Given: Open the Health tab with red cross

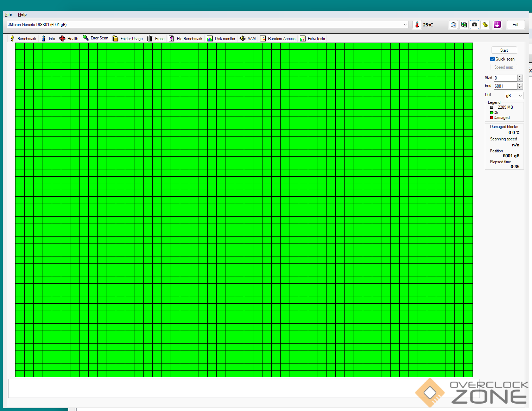Looking at the screenshot, I should 69,39.
